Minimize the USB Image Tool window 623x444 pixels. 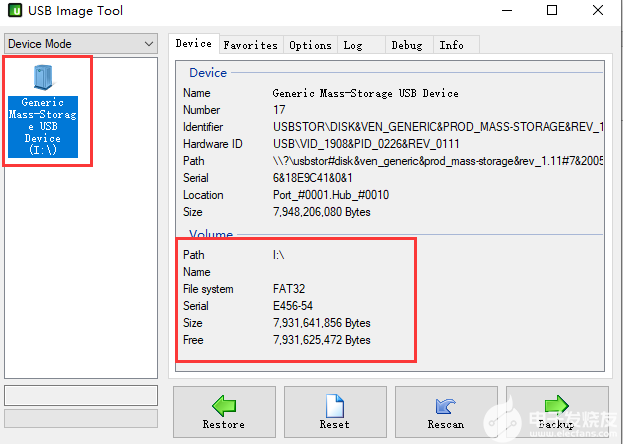506,11
